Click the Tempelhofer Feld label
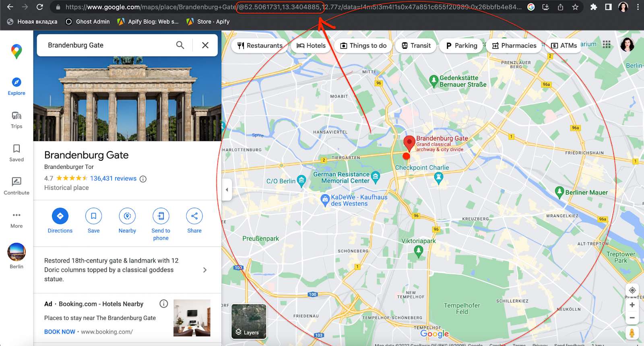 (x=462, y=309)
